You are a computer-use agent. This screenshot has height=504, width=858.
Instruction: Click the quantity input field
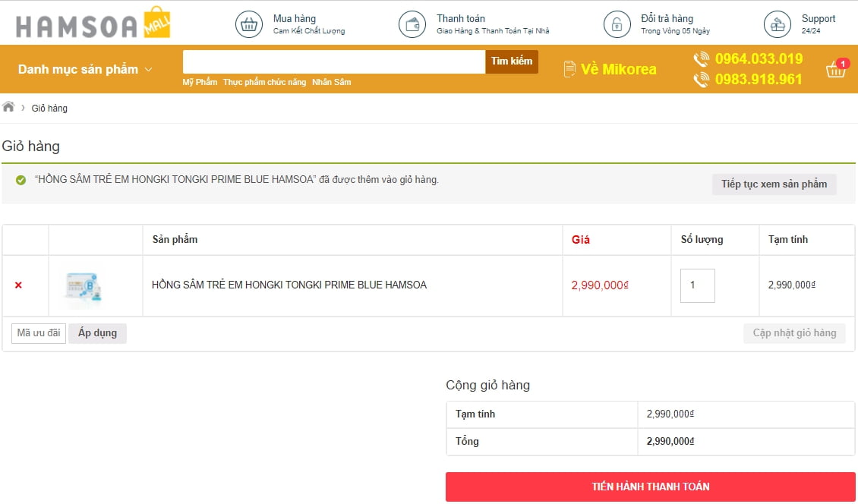point(698,285)
